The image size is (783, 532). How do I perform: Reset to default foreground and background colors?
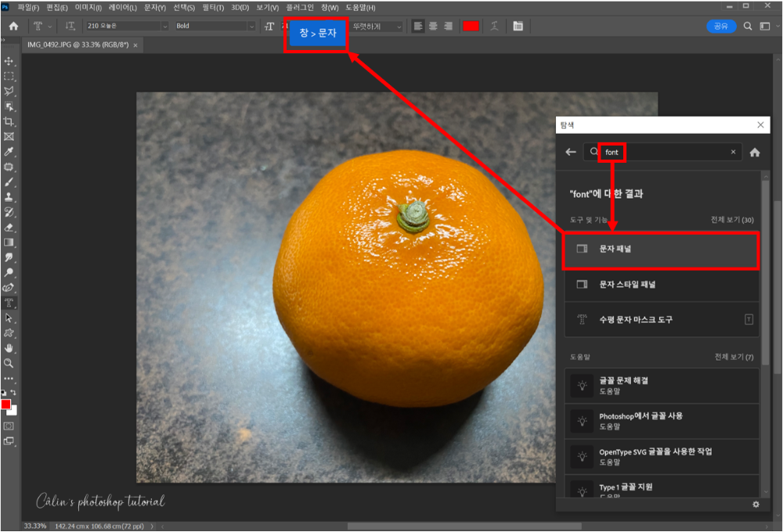(3, 393)
